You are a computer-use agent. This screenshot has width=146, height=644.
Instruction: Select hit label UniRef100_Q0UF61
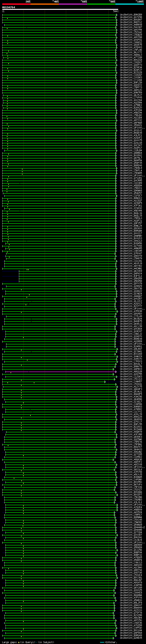click(131, 40)
